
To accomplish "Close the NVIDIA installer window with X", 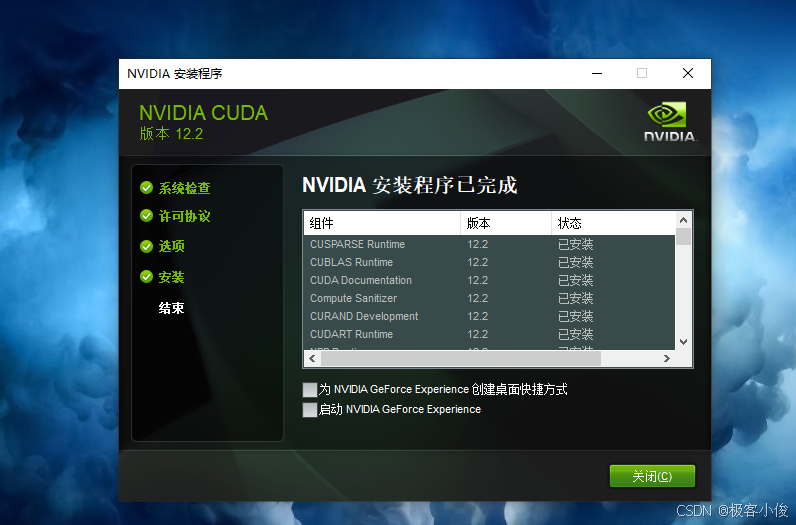I will point(688,74).
